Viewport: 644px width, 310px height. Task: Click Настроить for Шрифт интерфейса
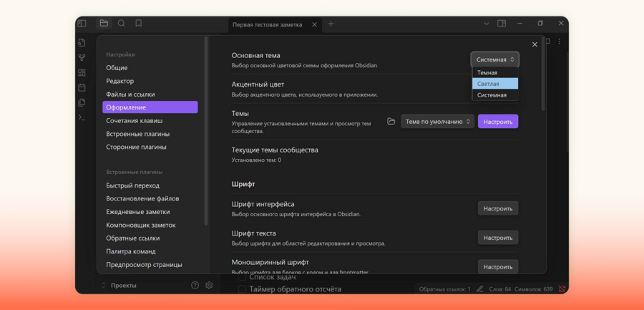498,208
